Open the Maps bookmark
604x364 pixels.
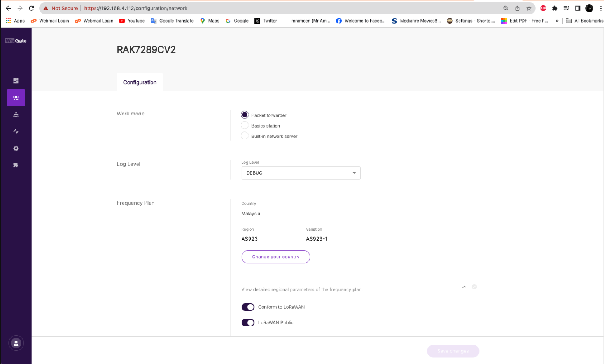(210, 21)
